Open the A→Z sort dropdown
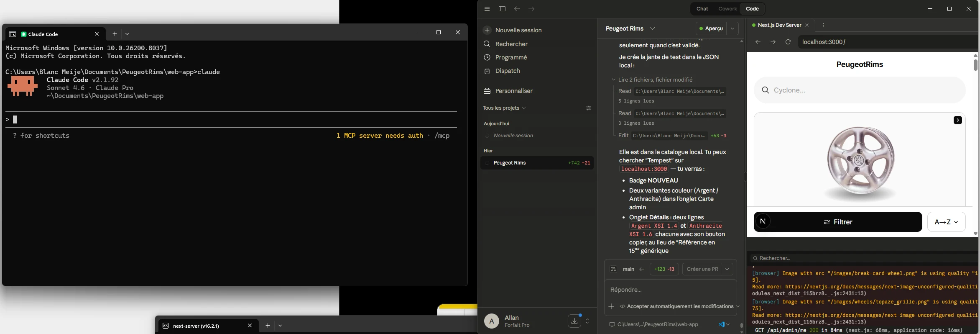980x334 pixels. pyautogui.click(x=946, y=222)
